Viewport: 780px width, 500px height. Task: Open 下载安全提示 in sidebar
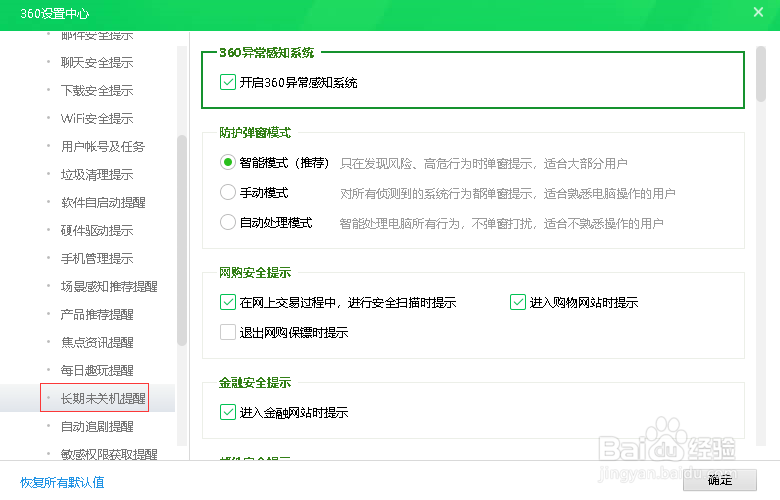(x=97, y=91)
